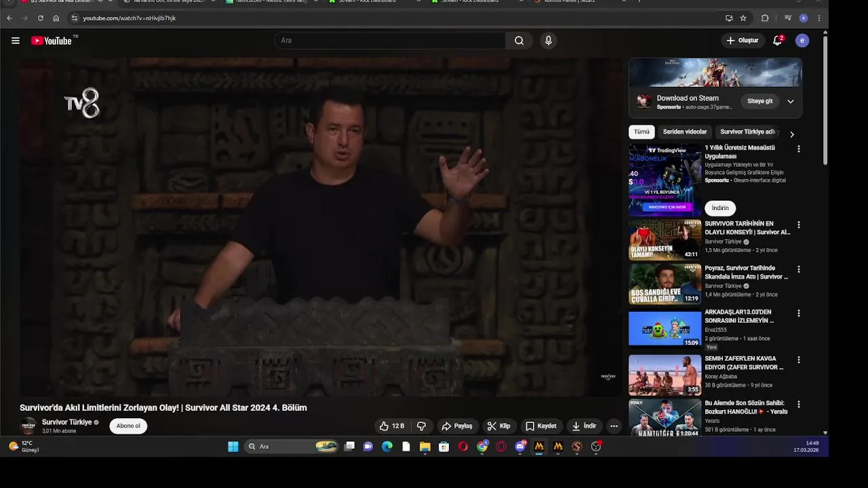Select the Seriden videolar filter chip
The width and height of the screenshot is (868, 488).
tap(685, 132)
